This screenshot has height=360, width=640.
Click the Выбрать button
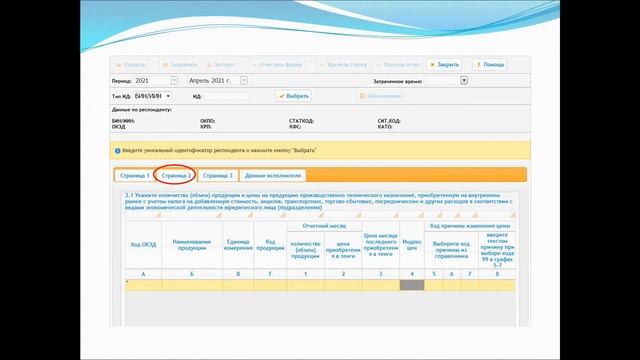click(x=293, y=96)
